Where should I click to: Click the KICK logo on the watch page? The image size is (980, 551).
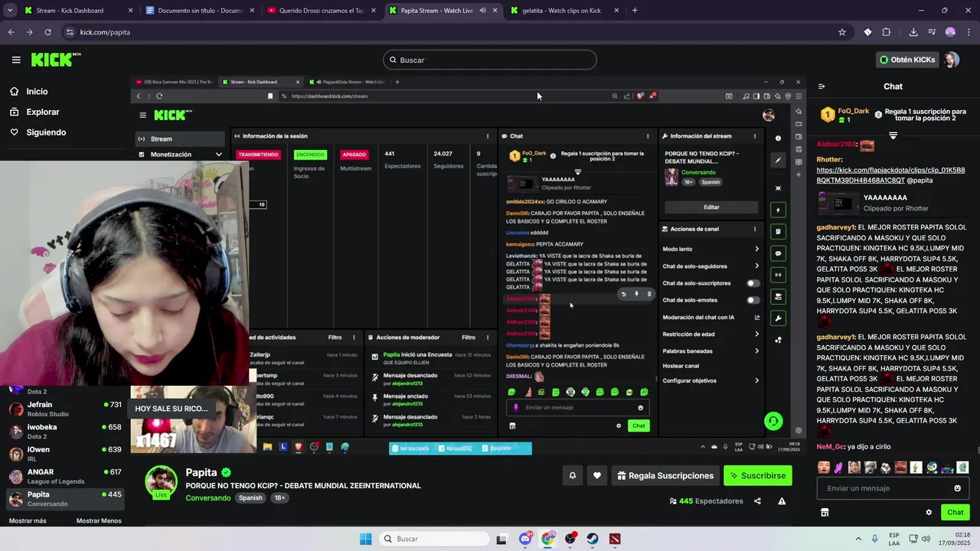point(55,60)
